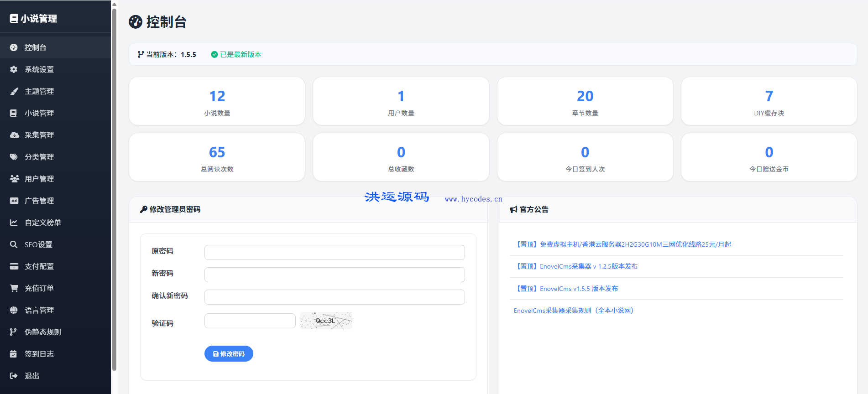This screenshot has height=394, width=868.
Task: Click the sign-out arrow icon for 退出
Action: coord(14,376)
